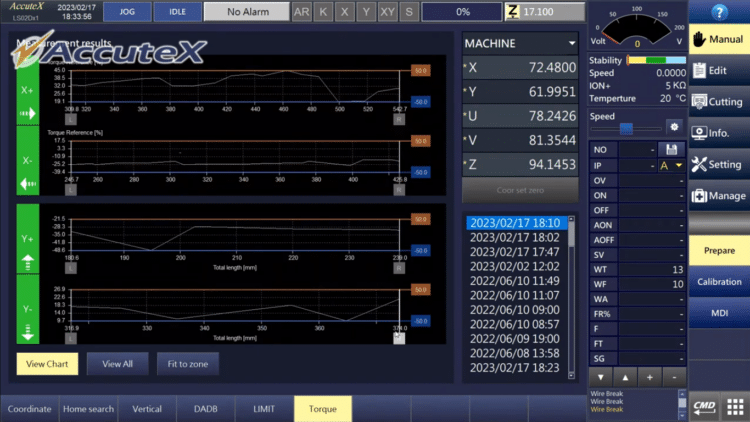750x422 pixels.
Task: Click the CMD command icon
Action: [705, 406]
